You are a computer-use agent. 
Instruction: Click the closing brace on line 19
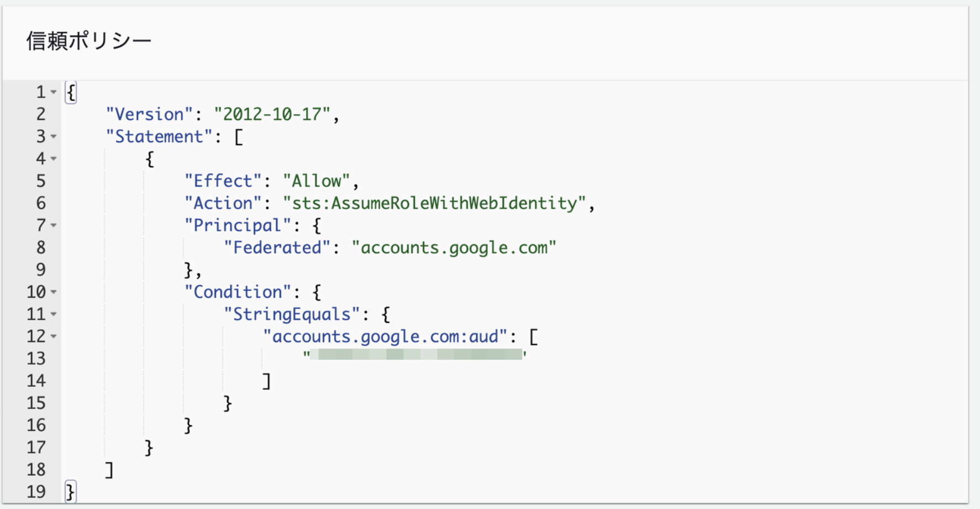(x=70, y=492)
